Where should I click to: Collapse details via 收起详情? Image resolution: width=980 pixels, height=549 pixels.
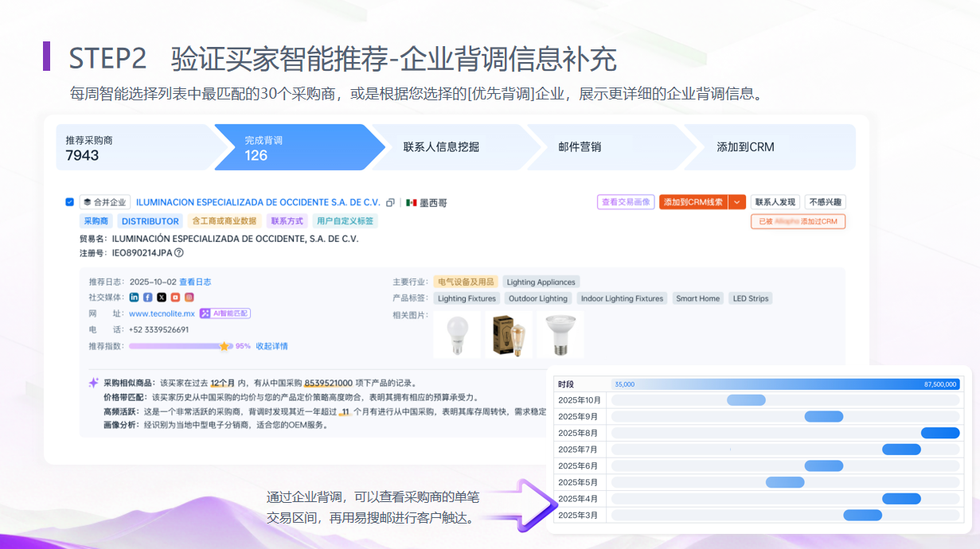click(x=271, y=346)
